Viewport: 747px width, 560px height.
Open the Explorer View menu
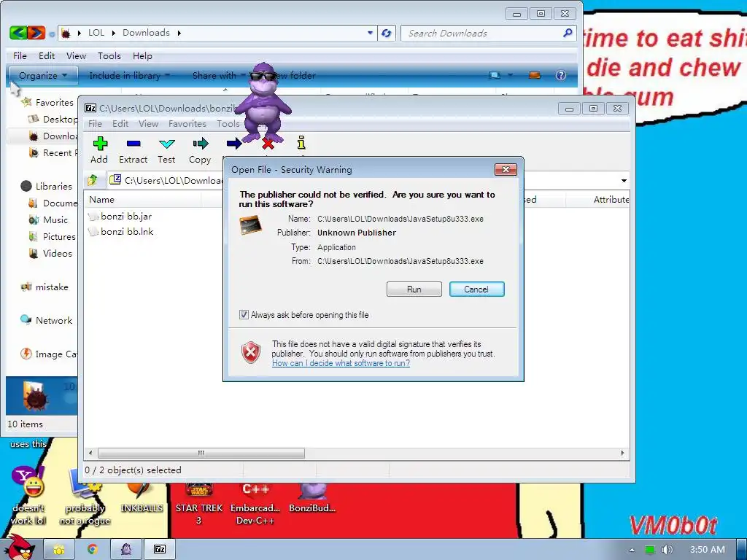pos(76,55)
